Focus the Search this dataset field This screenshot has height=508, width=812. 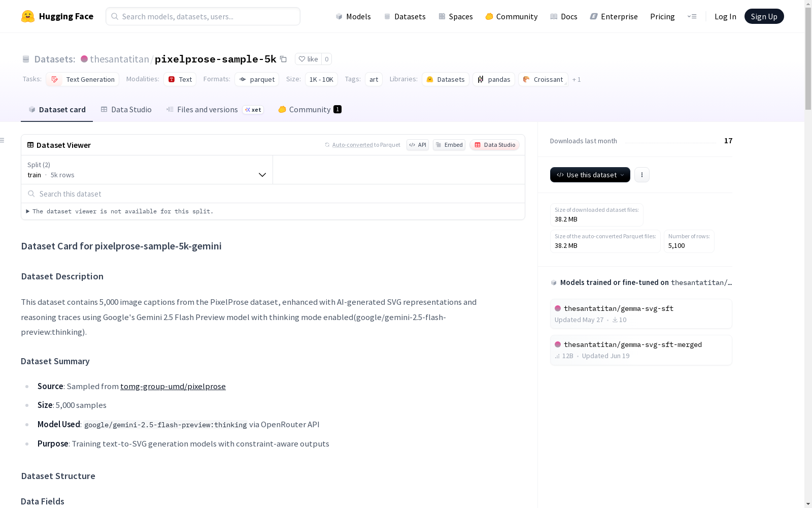tap(273, 194)
